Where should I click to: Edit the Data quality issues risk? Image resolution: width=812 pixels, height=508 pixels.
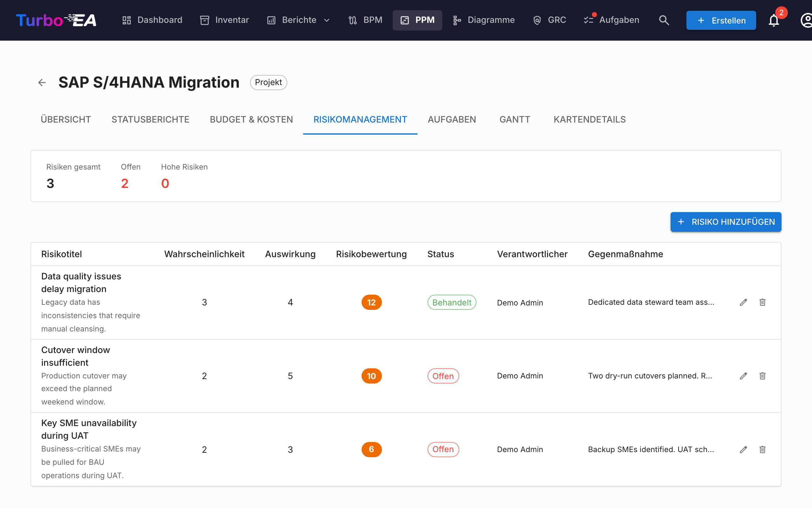pyautogui.click(x=743, y=302)
